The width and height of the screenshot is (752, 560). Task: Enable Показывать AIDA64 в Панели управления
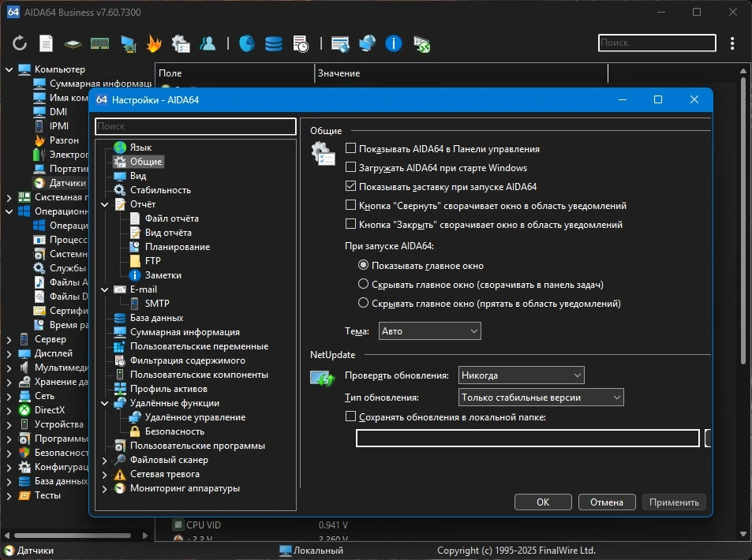[350, 148]
